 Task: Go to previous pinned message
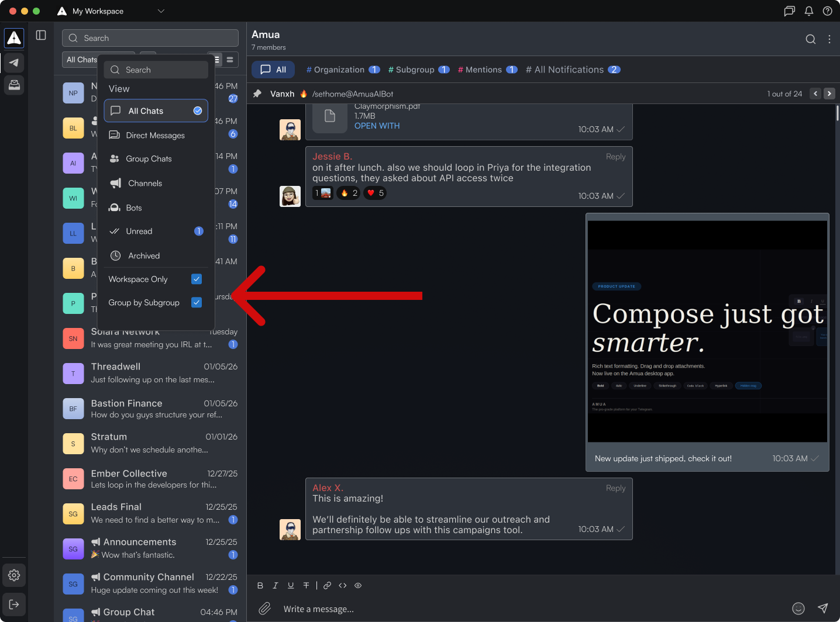815,94
